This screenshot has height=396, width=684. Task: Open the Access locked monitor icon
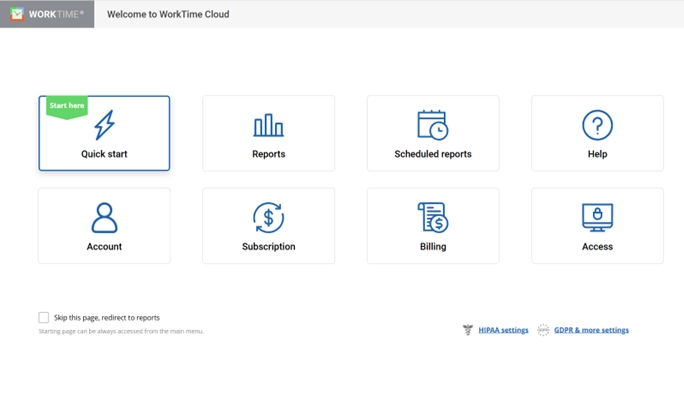click(597, 218)
